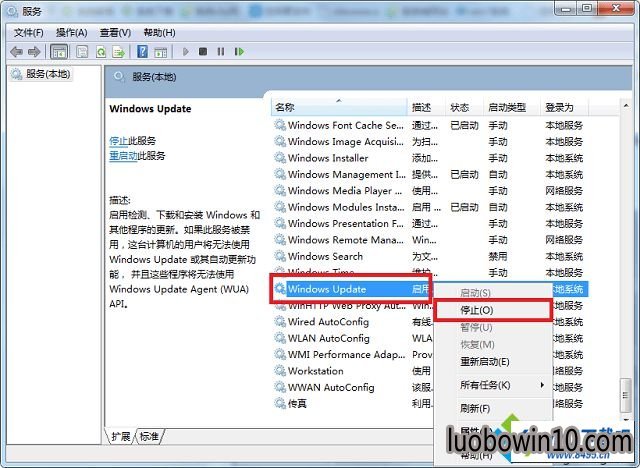Sort by the 状态 column header
Image resolution: width=640 pixels, height=468 pixels.
pyautogui.click(x=464, y=107)
